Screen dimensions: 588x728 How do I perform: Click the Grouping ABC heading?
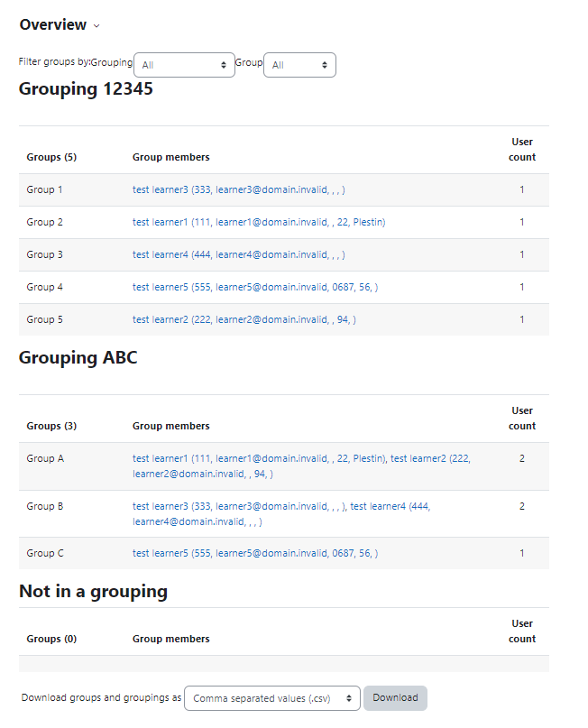[78, 357]
